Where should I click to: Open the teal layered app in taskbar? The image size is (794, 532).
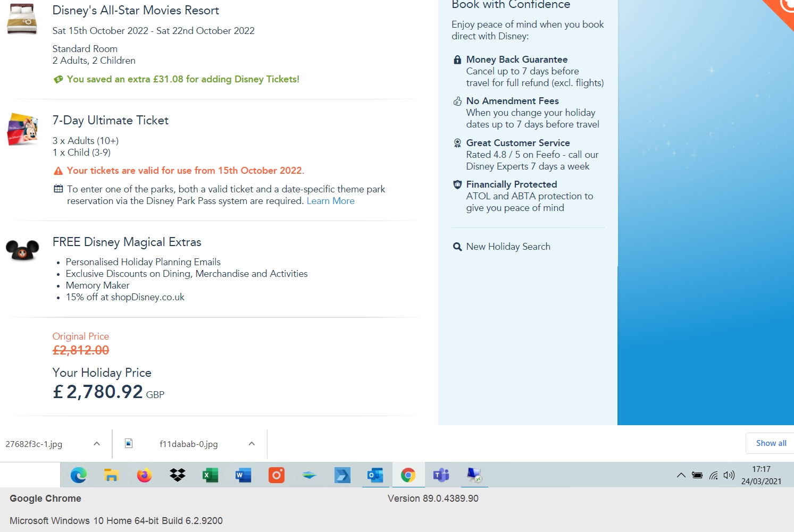[309, 475]
